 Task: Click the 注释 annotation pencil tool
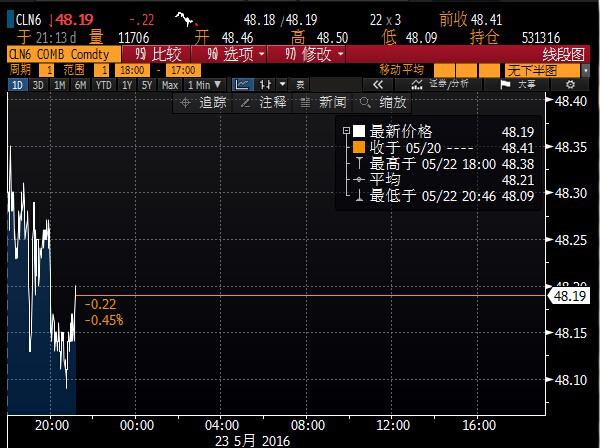click(x=263, y=102)
